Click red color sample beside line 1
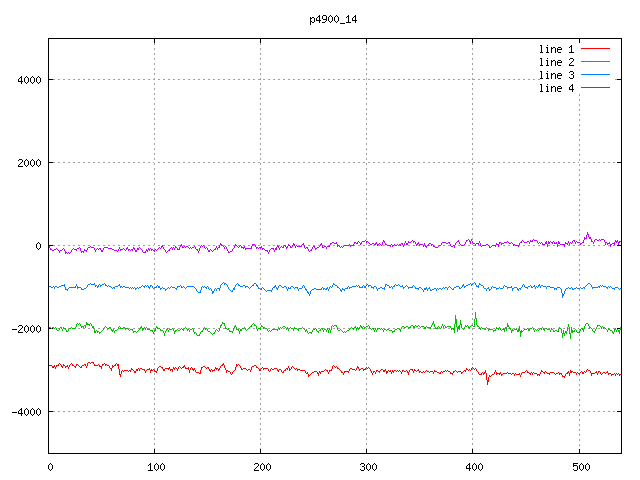The width and height of the screenshot is (640, 480). pos(595,49)
